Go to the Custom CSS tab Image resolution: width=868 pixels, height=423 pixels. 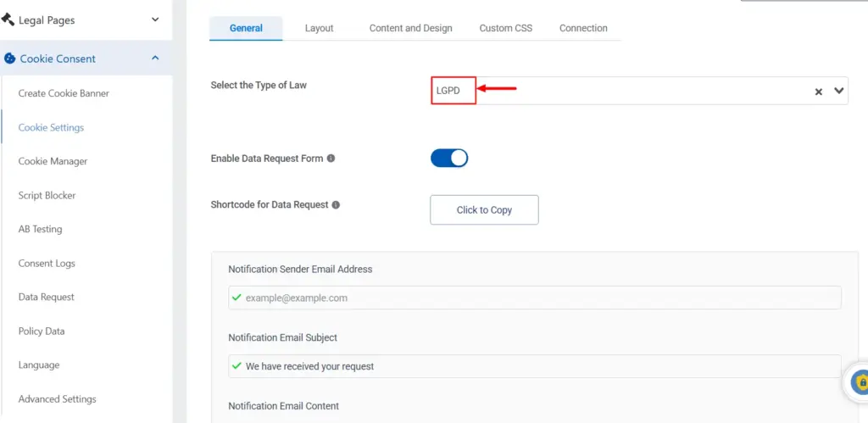coord(506,28)
